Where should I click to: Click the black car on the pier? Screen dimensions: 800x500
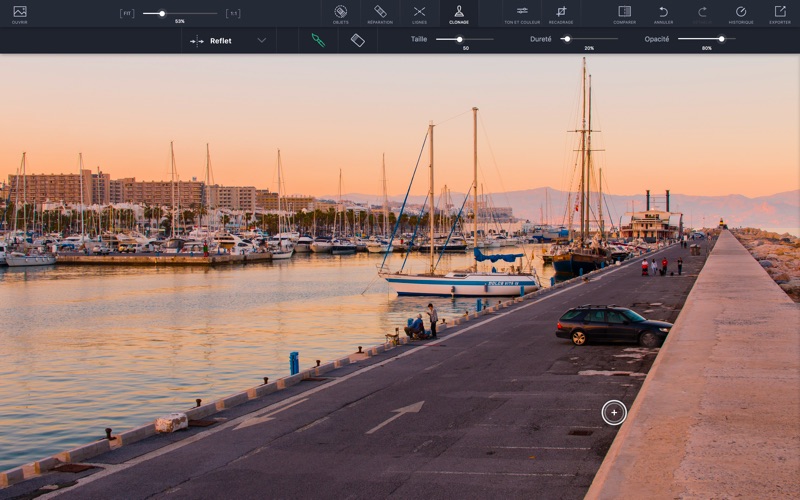(x=612, y=325)
